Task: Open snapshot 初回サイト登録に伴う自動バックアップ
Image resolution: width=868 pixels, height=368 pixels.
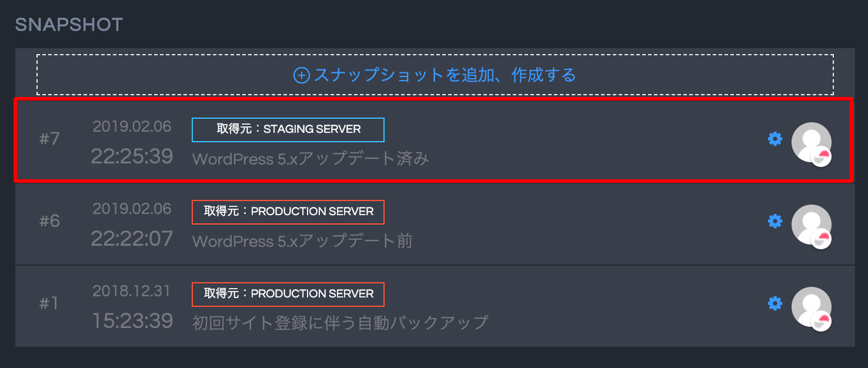Action: pyautogui.click(x=340, y=323)
